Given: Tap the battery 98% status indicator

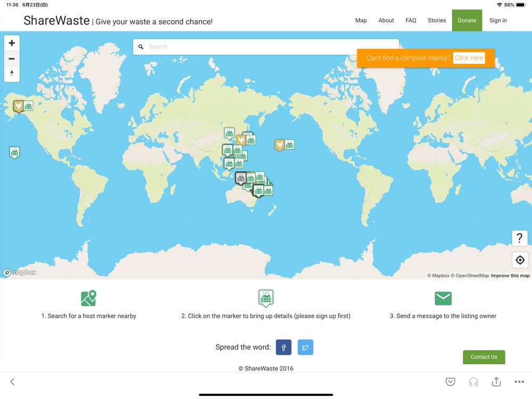Looking at the screenshot, I should click(x=514, y=5).
